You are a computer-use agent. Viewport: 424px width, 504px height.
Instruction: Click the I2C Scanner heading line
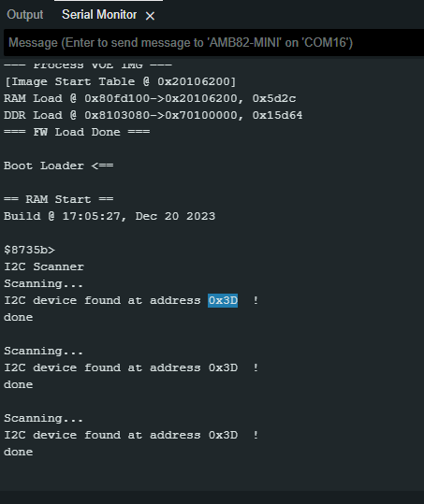[44, 266]
